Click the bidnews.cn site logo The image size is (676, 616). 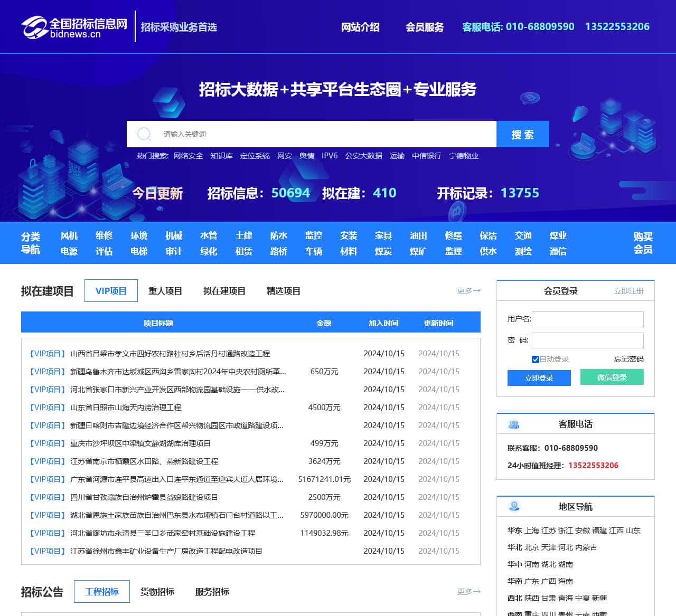point(74,27)
